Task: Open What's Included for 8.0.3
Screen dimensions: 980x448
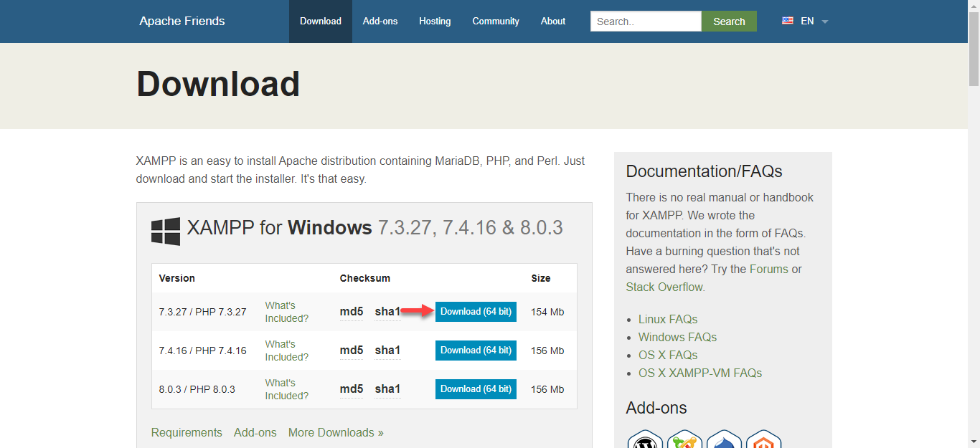Action: point(287,389)
